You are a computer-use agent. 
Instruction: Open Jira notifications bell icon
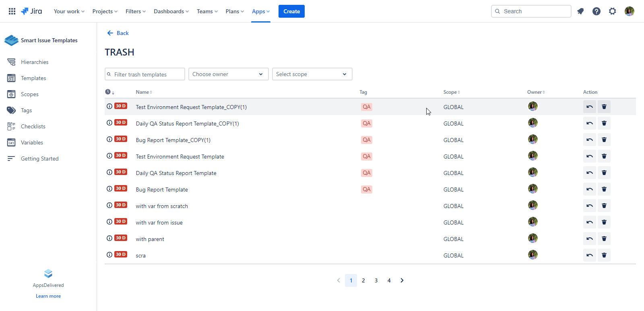pos(580,11)
